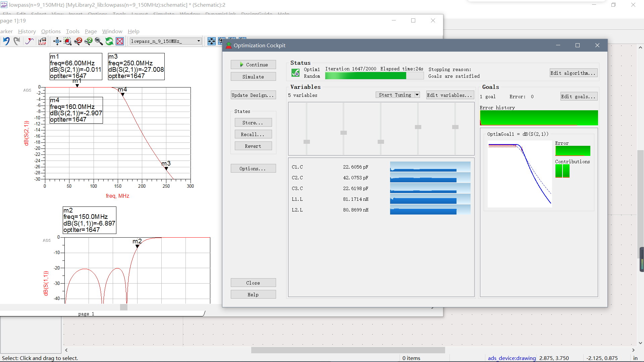
Task: Click zoom in by two icon
Action: [78, 41]
